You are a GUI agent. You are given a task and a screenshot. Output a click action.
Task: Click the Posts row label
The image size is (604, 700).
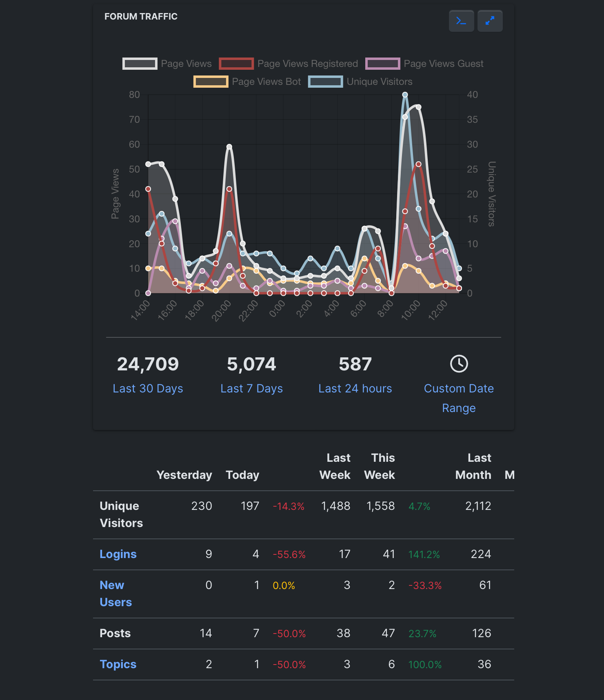coord(115,633)
